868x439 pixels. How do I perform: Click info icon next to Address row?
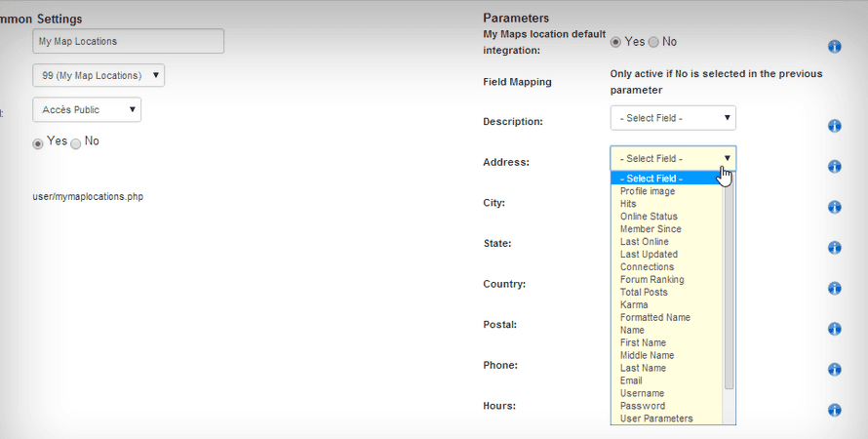834,167
